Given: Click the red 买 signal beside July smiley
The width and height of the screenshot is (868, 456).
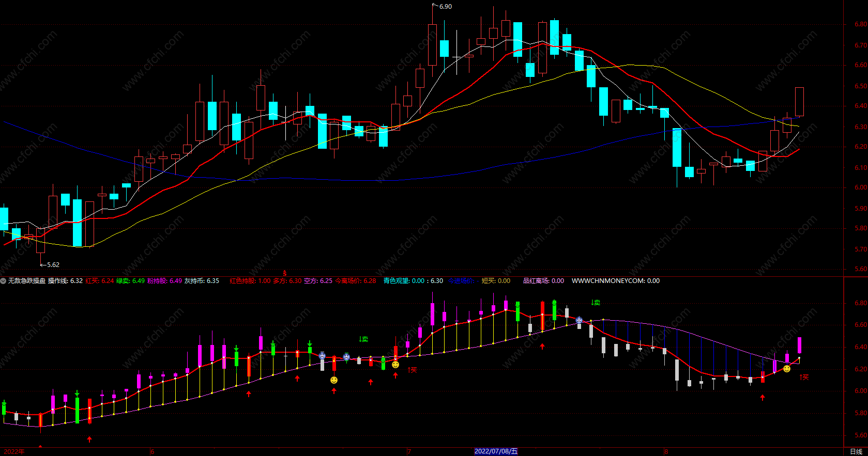Looking at the screenshot, I should pyautogui.click(x=412, y=370).
